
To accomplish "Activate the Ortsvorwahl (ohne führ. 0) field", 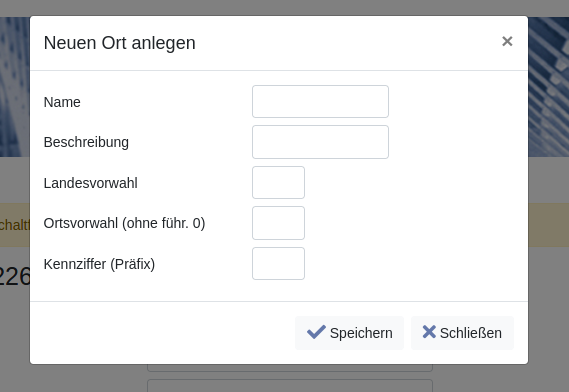I will (278, 223).
